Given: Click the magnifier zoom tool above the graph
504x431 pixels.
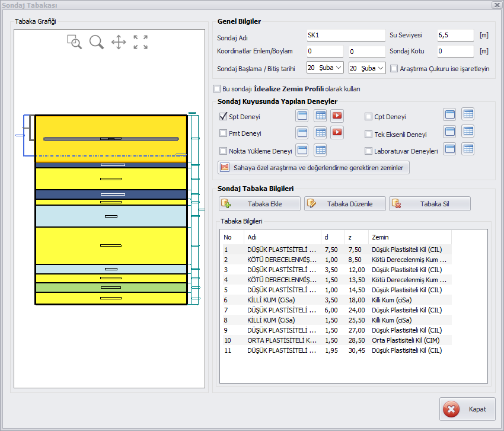Looking at the screenshot, I should coord(97,41).
